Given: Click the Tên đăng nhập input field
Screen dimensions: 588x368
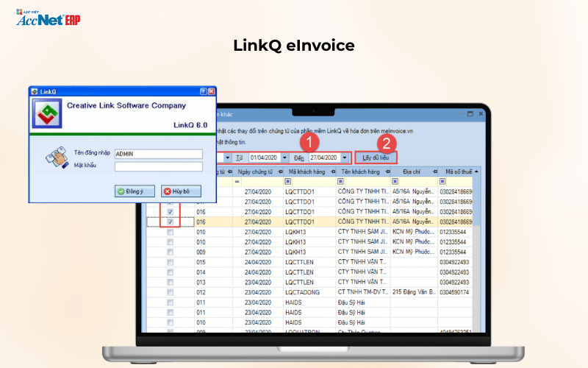Looking at the screenshot, I should coord(159,154).
